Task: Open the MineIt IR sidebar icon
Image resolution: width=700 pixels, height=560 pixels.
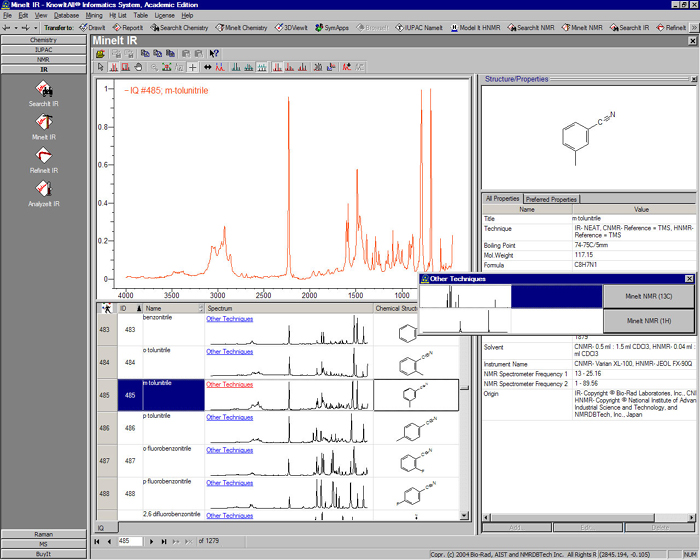Action: click(x=44, y=122)
